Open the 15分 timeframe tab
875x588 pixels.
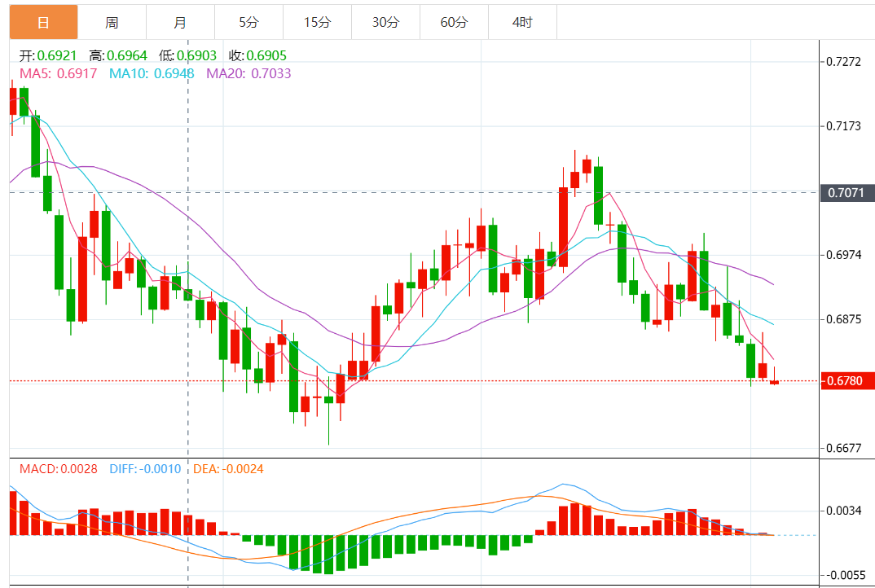pyautogui.click(x=317, y=22)
